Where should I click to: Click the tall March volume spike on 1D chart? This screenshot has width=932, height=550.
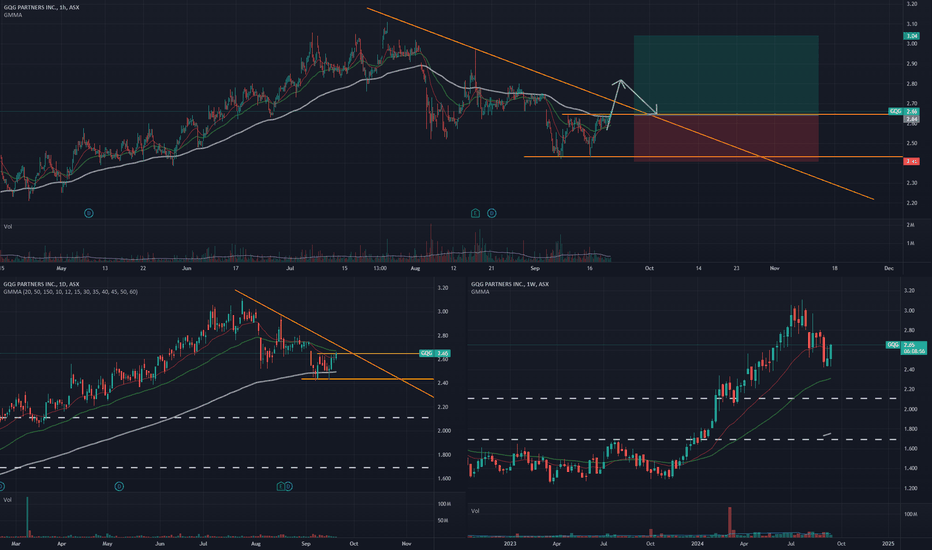point(27,516)
